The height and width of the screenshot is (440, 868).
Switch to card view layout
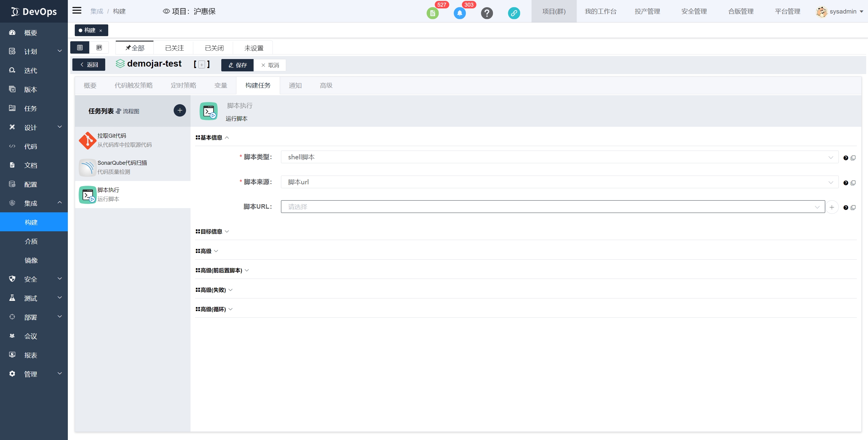[x=99, y=48]
